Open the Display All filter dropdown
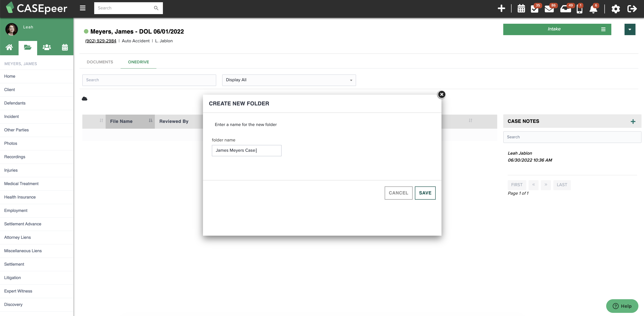The width and height of the screenshot is (644, 316). [x=289, y=80]
